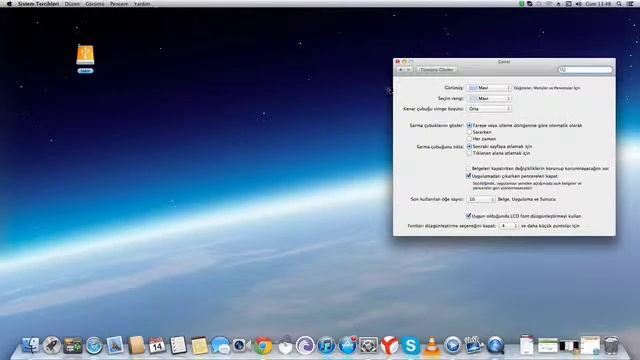Open Reminders checklist icon in Dock
The width and height of the screenshot is (640, 360).
coord(178,345)
